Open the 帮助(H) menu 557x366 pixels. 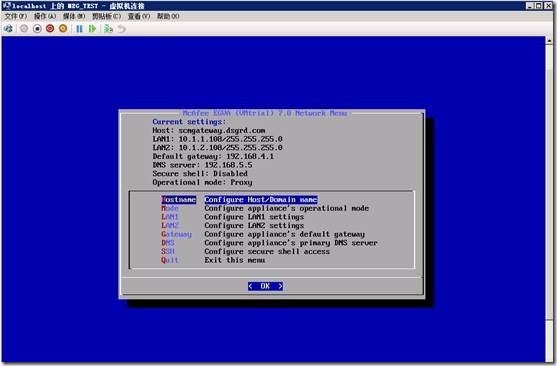tap(168, 16)
